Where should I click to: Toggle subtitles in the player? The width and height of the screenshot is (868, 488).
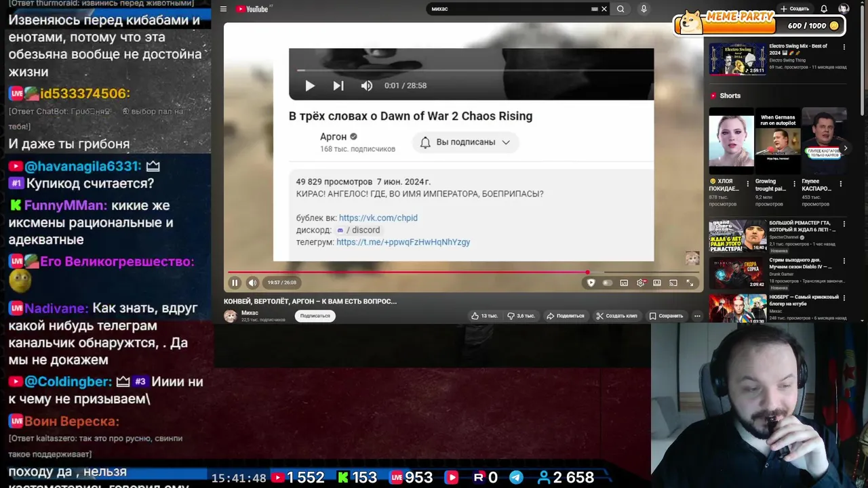point(624,283)
